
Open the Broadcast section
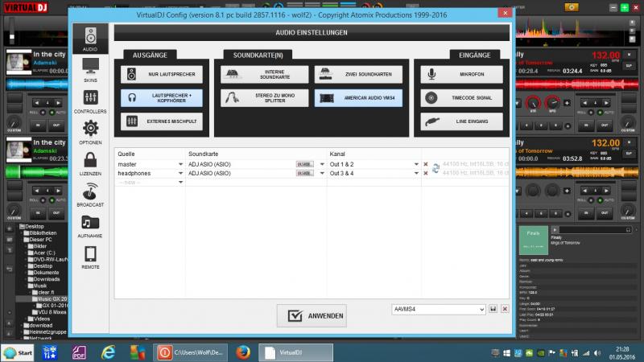coord(90,195)
